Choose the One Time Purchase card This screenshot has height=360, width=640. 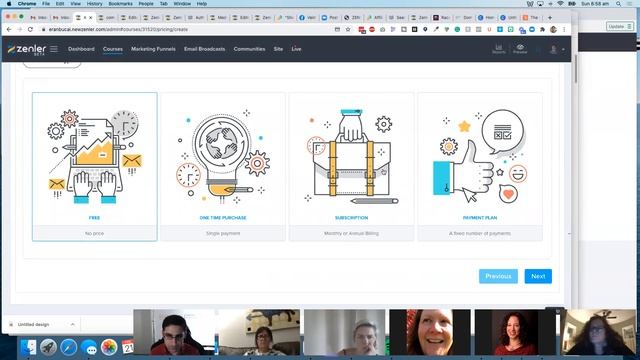[x=223, y=167]
